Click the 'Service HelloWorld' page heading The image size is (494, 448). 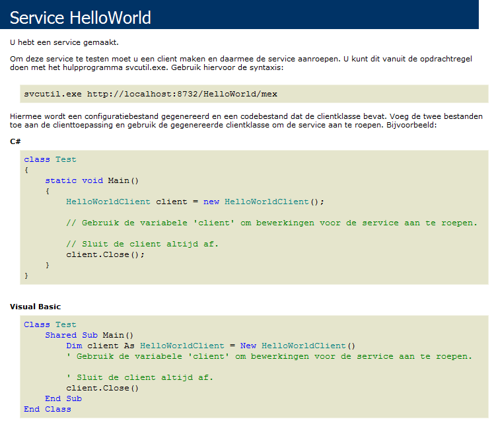(81, 18)
